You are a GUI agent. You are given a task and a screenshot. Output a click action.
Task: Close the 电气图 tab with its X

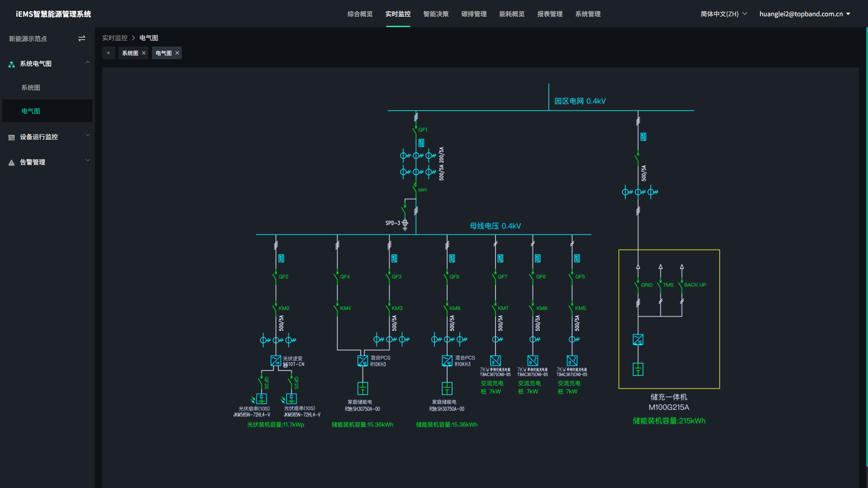tap(177, 53)
